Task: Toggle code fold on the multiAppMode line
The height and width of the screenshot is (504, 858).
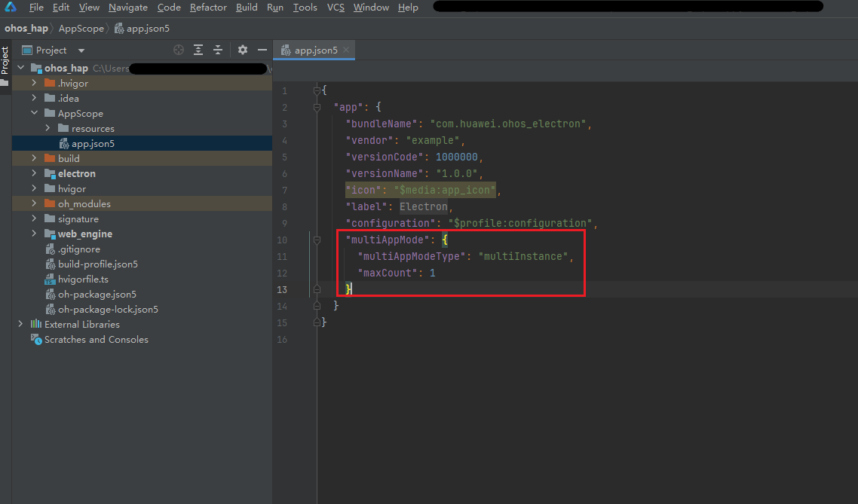Action: point(317,240)
